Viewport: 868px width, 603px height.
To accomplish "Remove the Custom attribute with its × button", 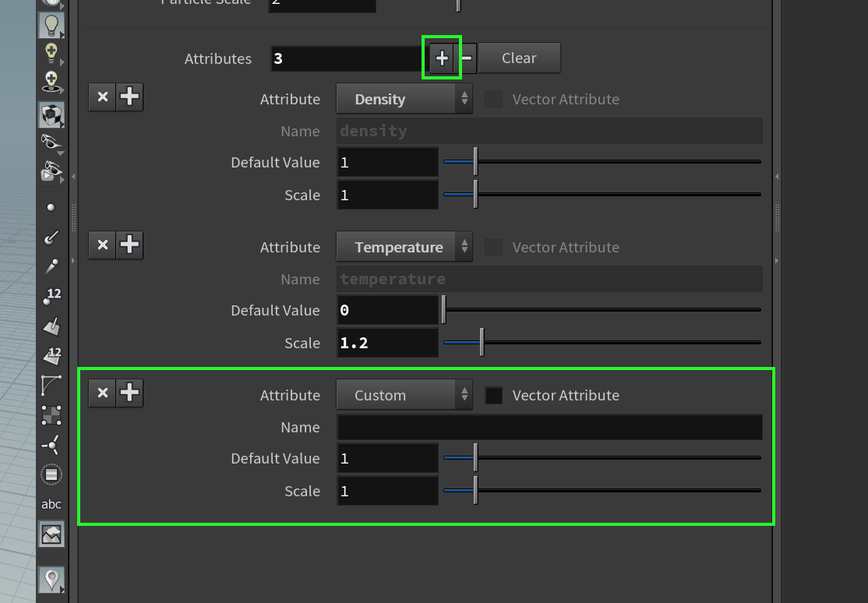I will 102,393.
